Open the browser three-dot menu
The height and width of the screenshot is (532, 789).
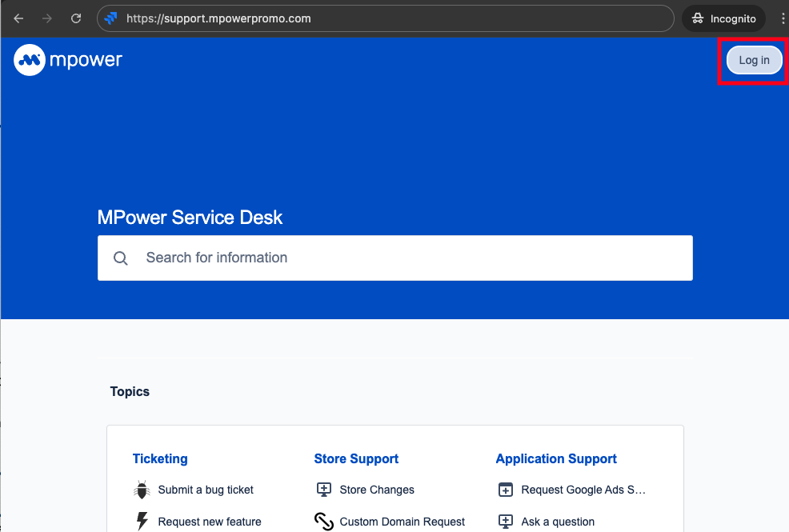click(783, 18)
